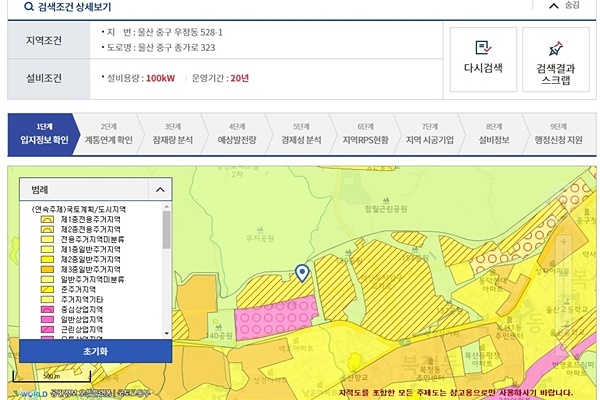This screenshot has width=600, height=400.
Task: Click the 다시검색 (search again) icon
Action: point(484,48)
